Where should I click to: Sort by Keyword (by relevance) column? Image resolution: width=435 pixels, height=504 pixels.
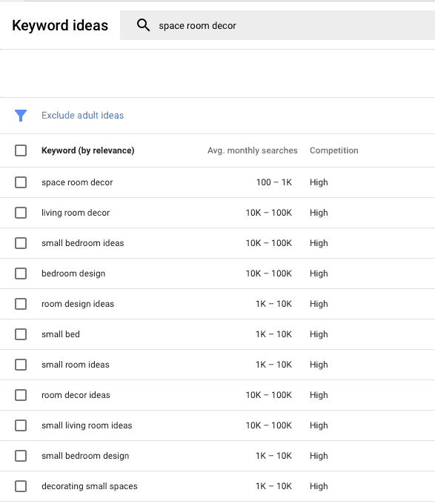[x=87, y=150]
